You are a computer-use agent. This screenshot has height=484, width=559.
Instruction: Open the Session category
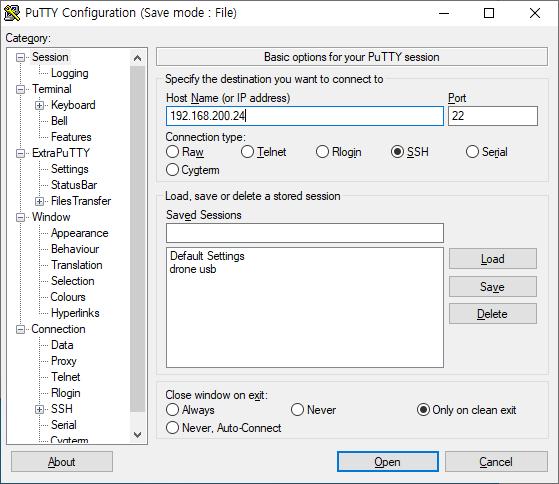(50, 57)
